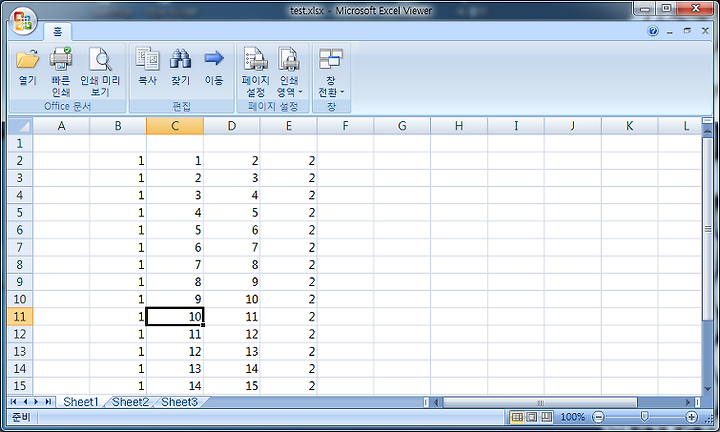This screenshot has width=720, height=432.
Task: Click cell C14 containing 13
Action: click(175, 368)
